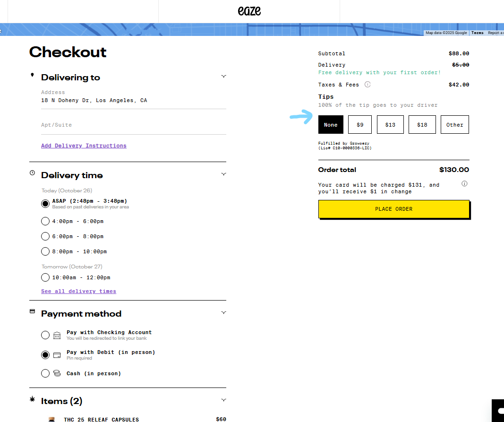This screenshot has height=422, width=504.
Task: Select the 4:00pm - 6:00pm delivery slot
Action: (x=45, y=221)
